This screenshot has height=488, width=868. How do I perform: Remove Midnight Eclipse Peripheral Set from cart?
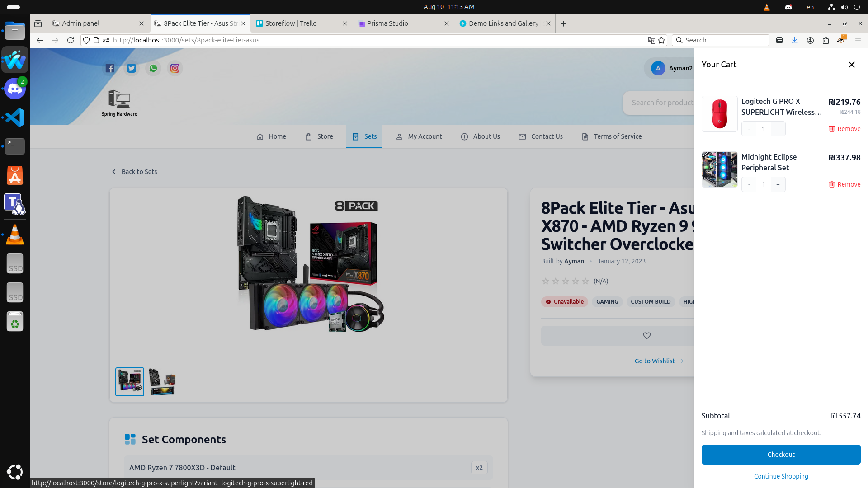[x=844, y=184]
